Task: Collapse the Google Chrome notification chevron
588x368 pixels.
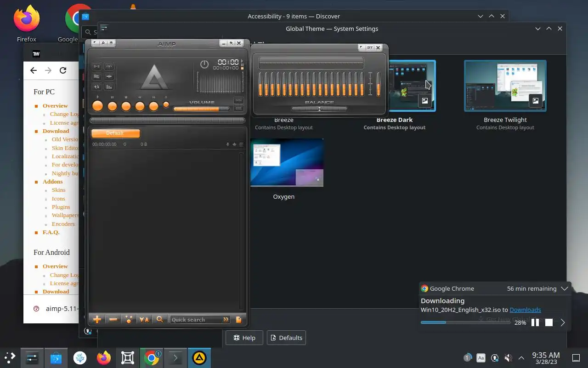Action: (x=565, y=288)
